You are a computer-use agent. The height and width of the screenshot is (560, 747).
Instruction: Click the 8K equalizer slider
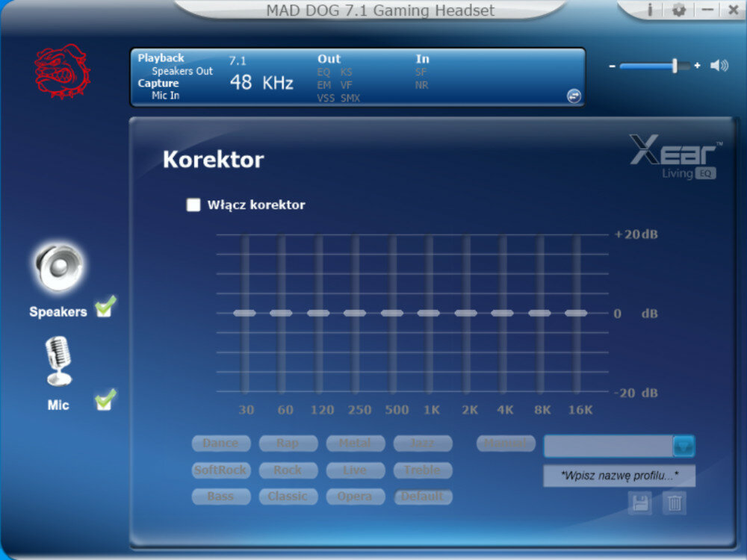point(540,314)
